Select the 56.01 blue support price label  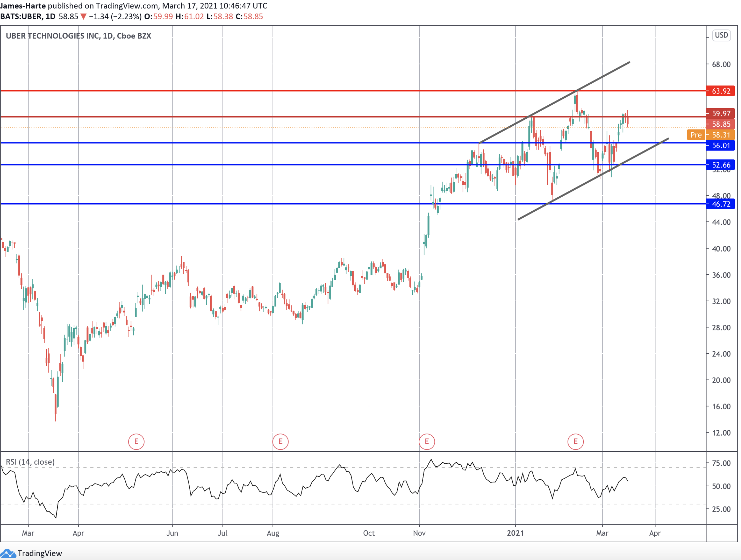[x=721, y=146]
